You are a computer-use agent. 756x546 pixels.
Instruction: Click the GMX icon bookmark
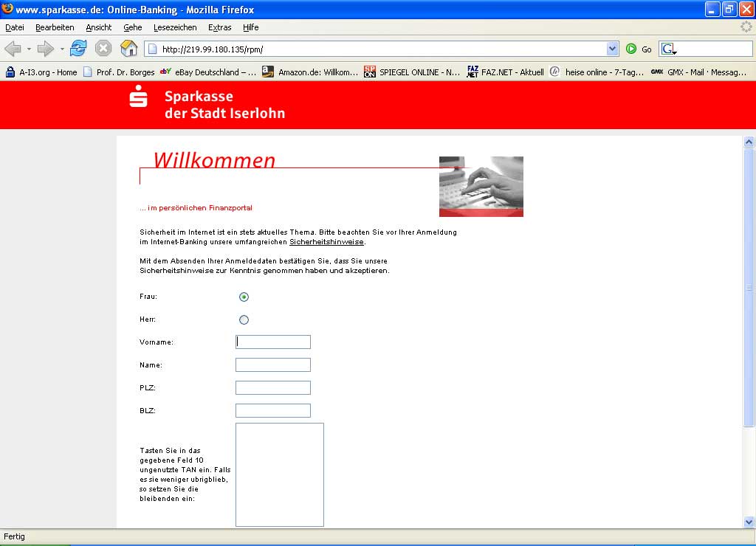click(x=656, y=72)
